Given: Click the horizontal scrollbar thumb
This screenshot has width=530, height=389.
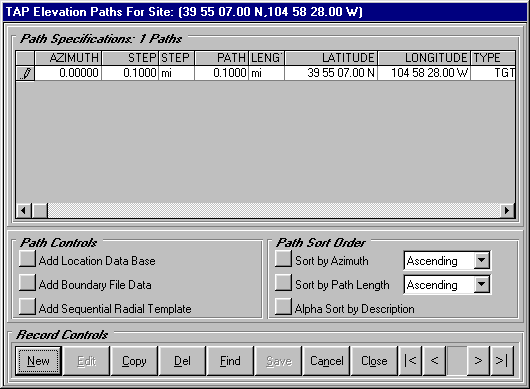Looking at the screenshot, I should click(40, 211).
